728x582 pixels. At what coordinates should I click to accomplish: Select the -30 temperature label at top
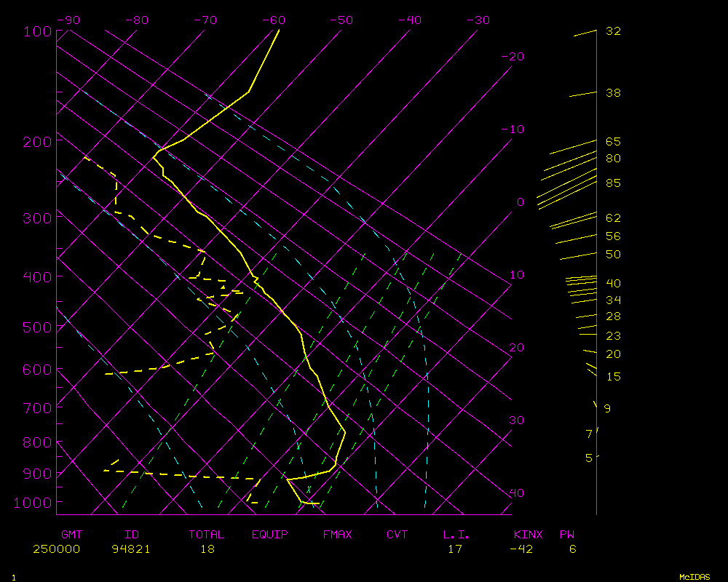[478, 20]
